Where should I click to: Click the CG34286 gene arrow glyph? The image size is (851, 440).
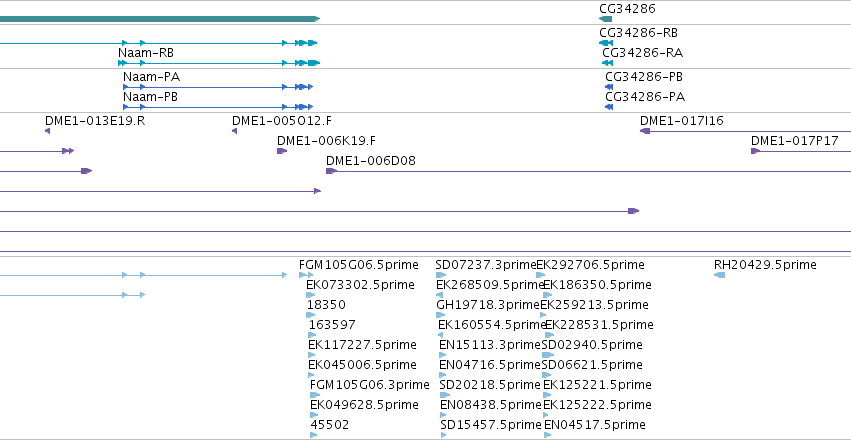click(x=605, y=19)
